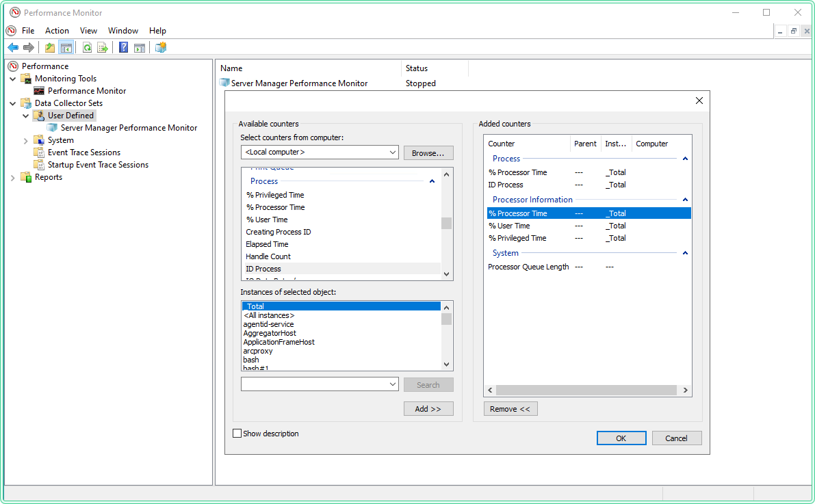Click the Counter column header in Added counters
Viewport: 815px width, 504px height.
[528, 144]
